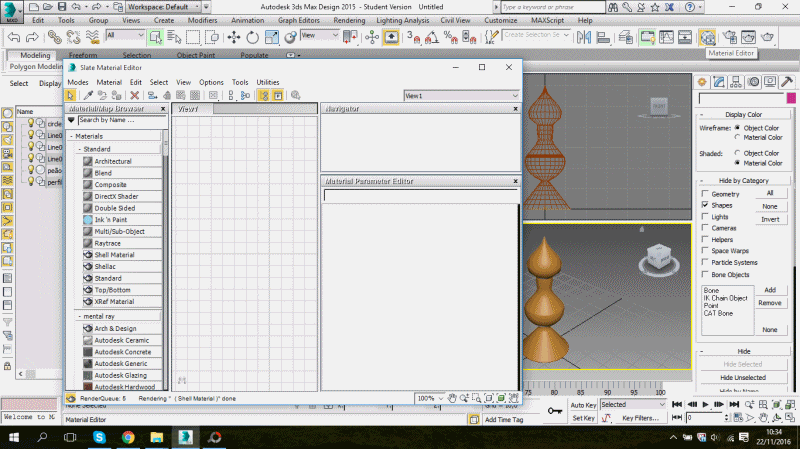Image resolution: width=800 pixels, height=449 pixels.
Task: Select the Move tool in main toolbar
Action: click(234, 37)
